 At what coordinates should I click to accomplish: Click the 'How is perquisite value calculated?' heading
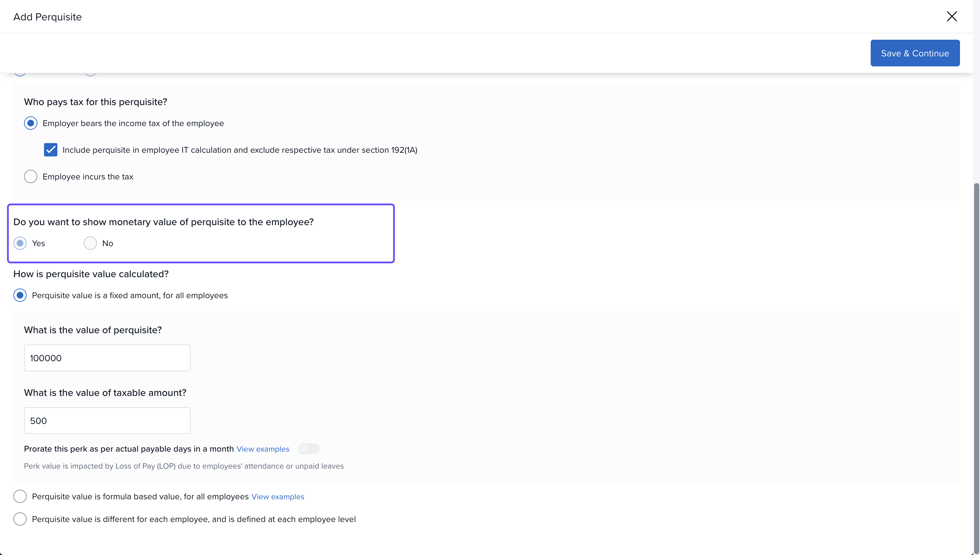point(91,274)
